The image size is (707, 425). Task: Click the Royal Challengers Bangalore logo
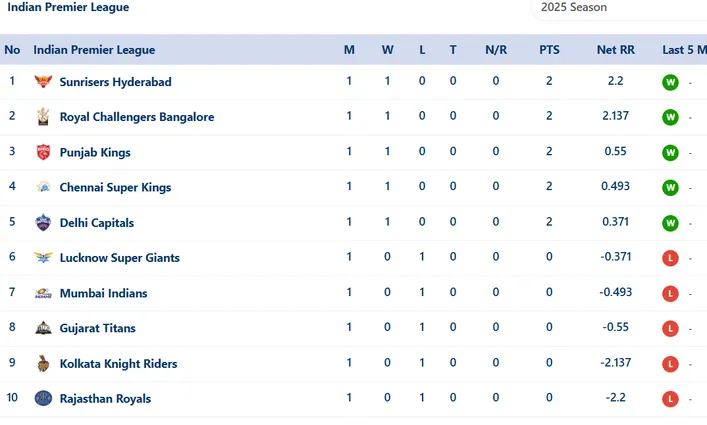click(x=43, y=117)
